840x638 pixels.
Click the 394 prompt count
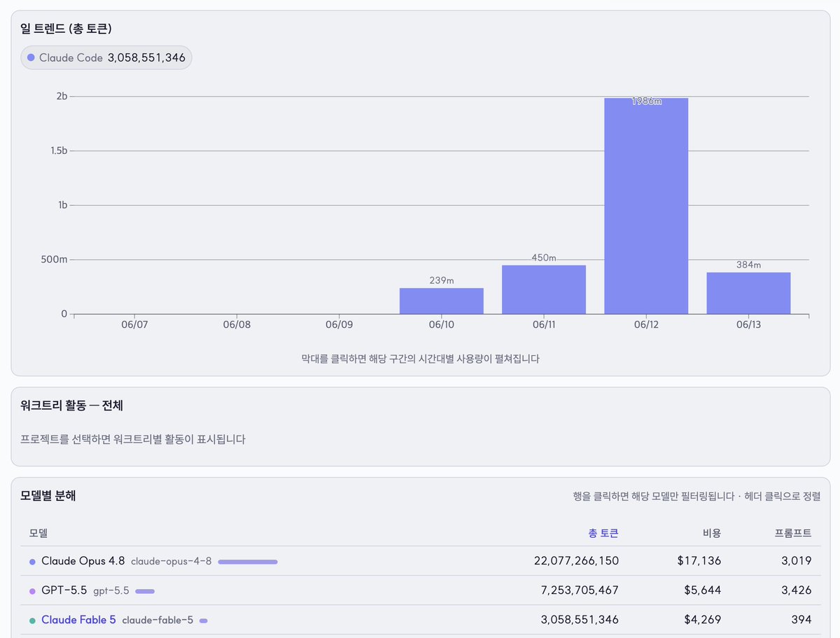click(802, 620)
